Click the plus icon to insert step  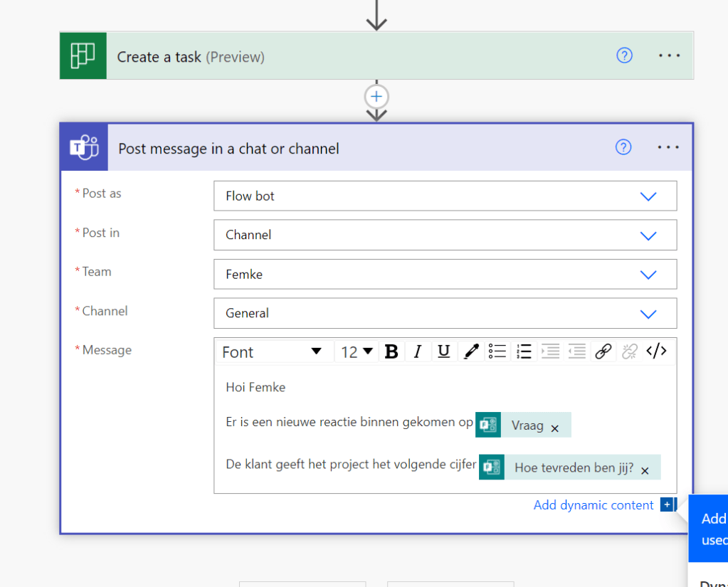(376, 96)
